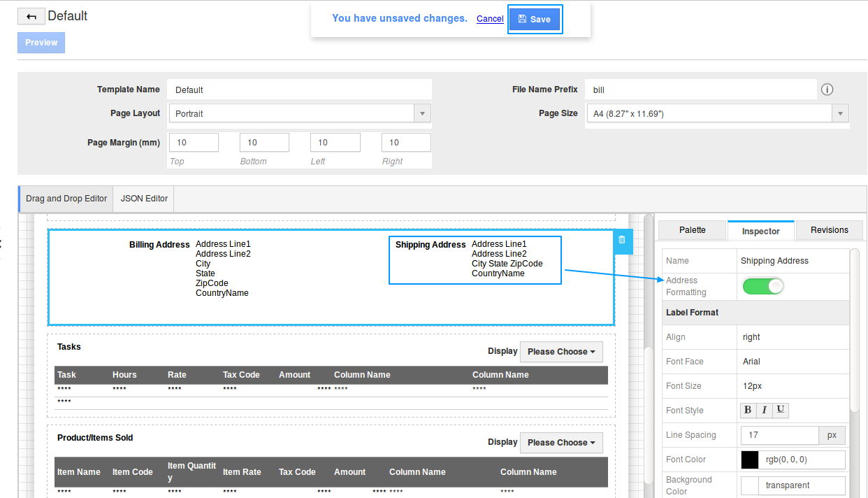
Task: Click the info icon next to File Name Prefix
Action: [827, 90]
